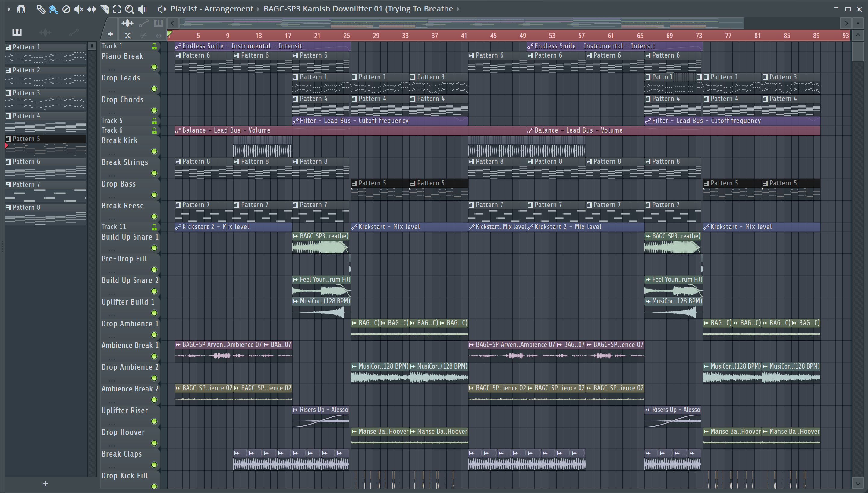Viewport: 868px width, 493px height.
Task: Click the X icon under the waveform icon
Action: coord(127,35)
